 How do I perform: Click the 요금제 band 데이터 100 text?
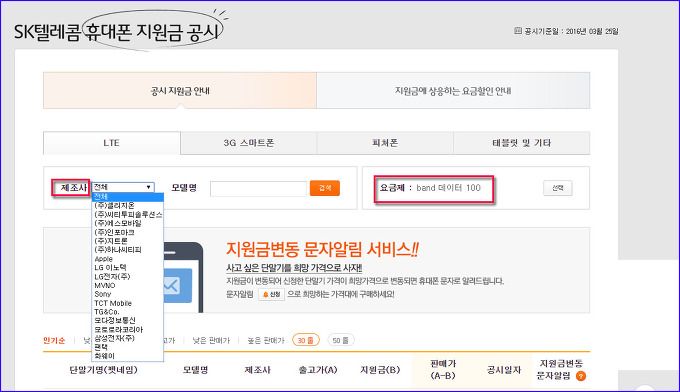(430, 188)
